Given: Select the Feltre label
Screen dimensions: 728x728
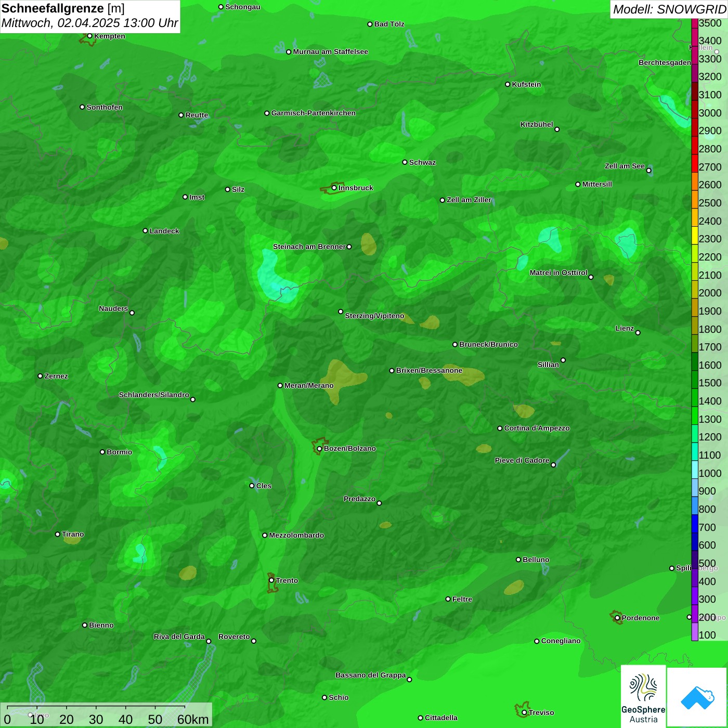Looking at the screenshot, I should pos(462,599).
